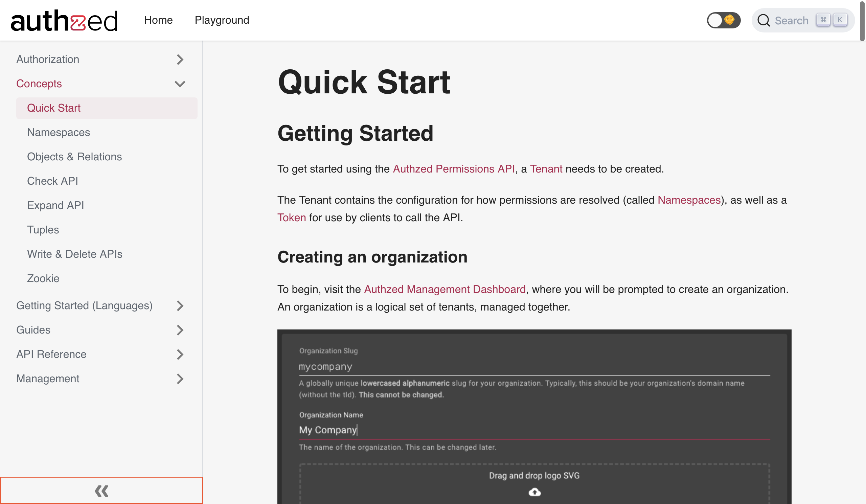Screen dimensions: 866x504
Task: Open Objects & Relations sidebar page
Action: (x=74, y=157)
